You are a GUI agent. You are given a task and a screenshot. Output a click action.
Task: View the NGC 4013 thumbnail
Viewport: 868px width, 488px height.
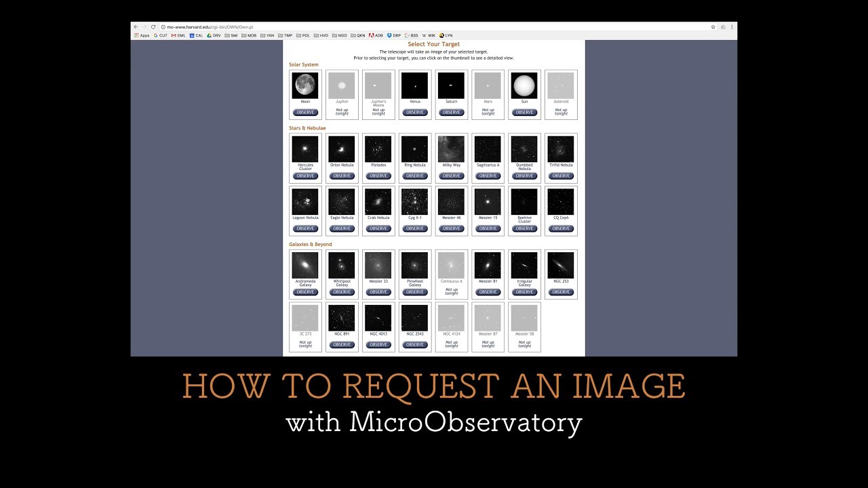tap(378, 318)
